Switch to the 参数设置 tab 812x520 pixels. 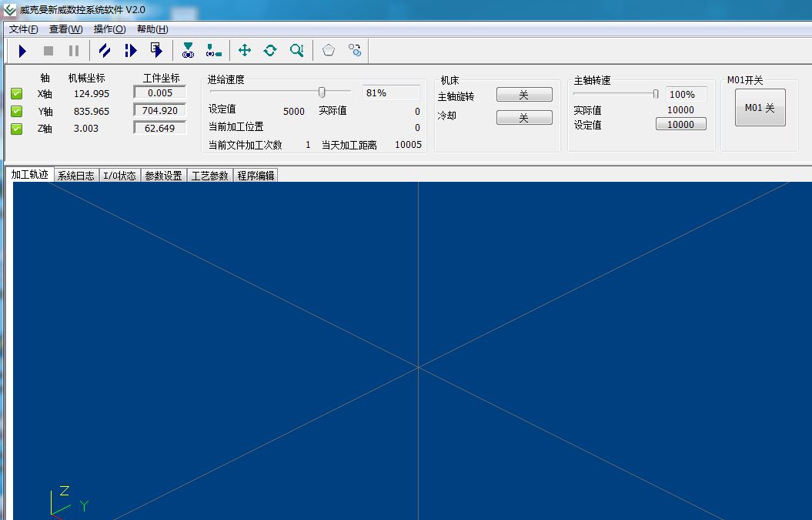[x=164, y=176]
